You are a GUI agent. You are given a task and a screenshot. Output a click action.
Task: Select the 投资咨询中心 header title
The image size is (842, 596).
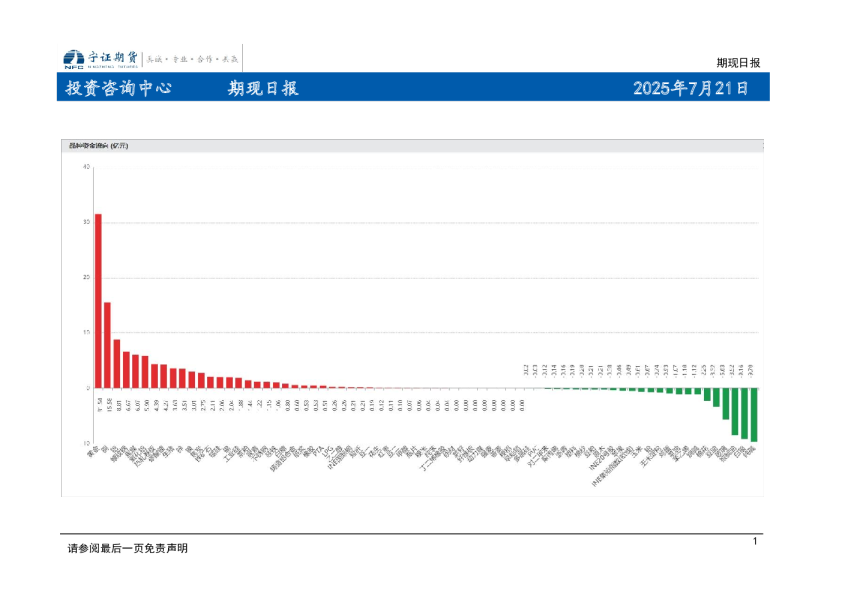click(119, 88)
